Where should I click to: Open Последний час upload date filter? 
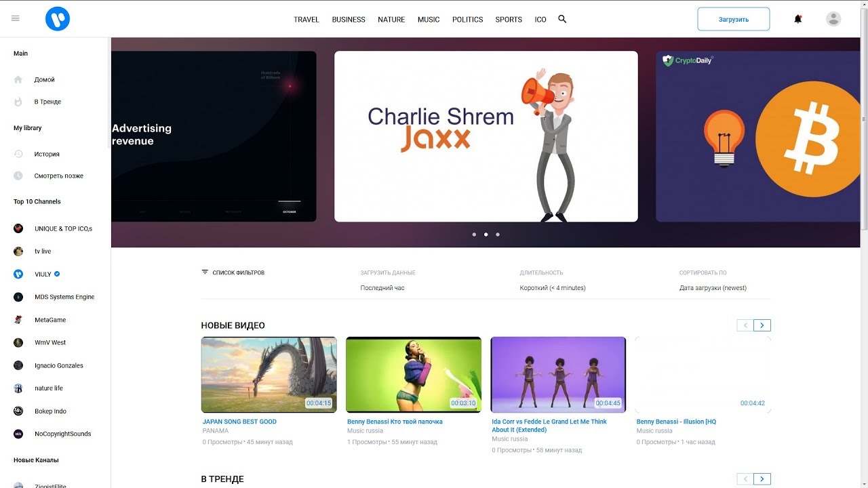(382, 288)
